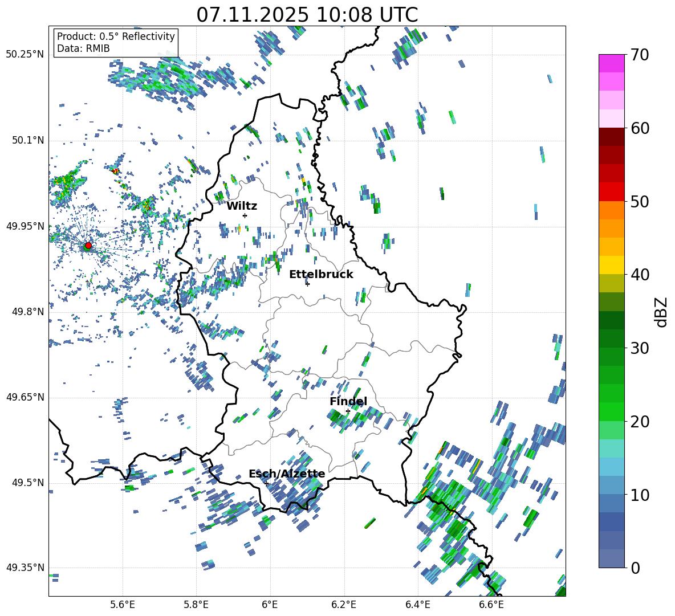Click the 5.8°E longitude label
Image resolution: width=675 pixels, height=616 pixels.
pyautogui.click(x=196, y=605)
